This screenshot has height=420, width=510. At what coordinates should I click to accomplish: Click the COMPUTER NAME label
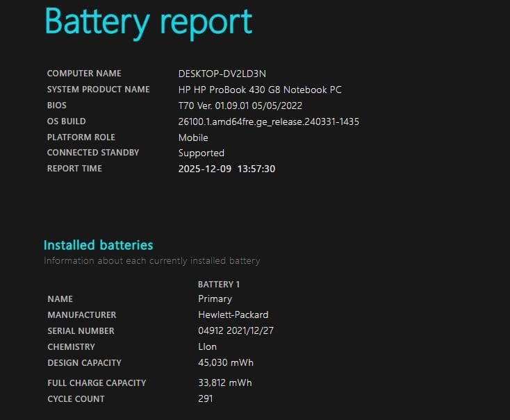tap(84, 74)
